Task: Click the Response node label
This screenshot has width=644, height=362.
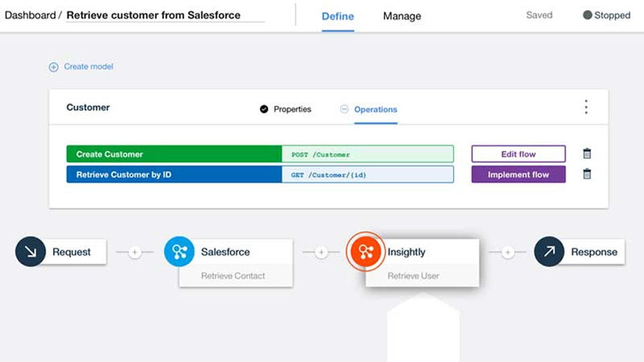Action: point(594,252)
